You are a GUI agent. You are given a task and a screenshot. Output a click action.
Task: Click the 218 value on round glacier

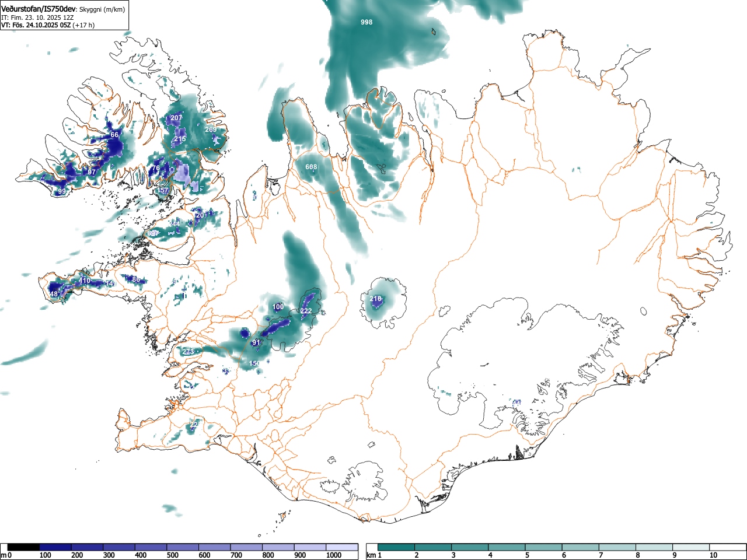[376, 299]
